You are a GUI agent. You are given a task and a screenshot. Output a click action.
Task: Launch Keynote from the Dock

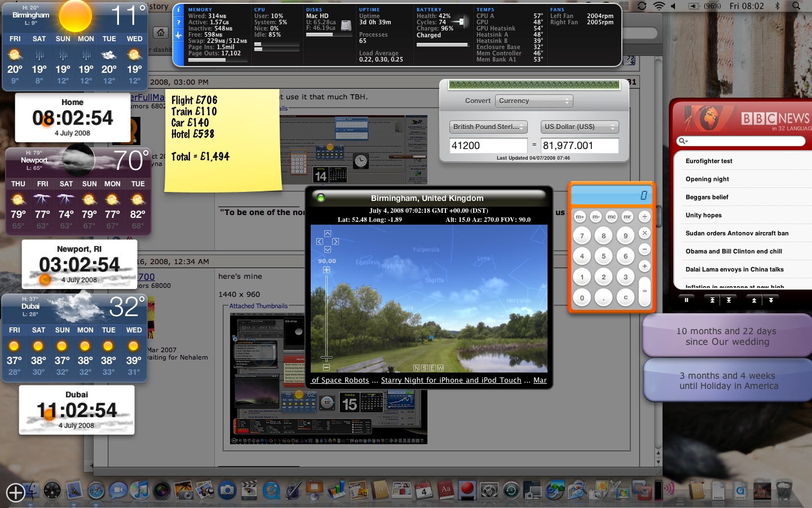[315, 490]
